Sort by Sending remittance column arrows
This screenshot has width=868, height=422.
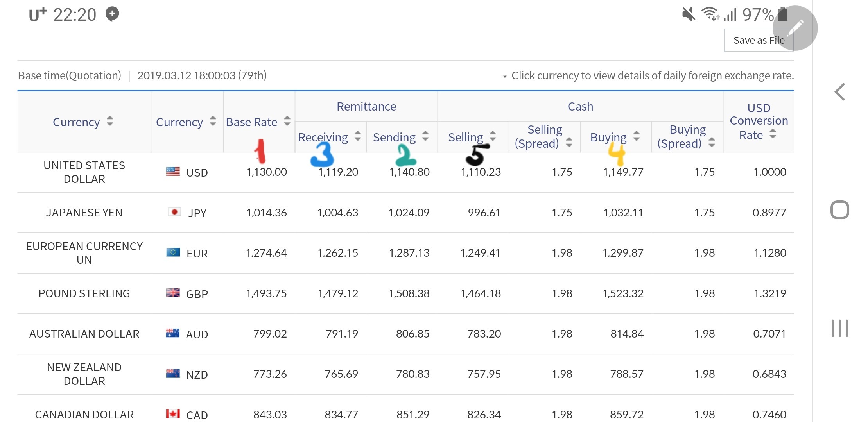coord(425,136)
